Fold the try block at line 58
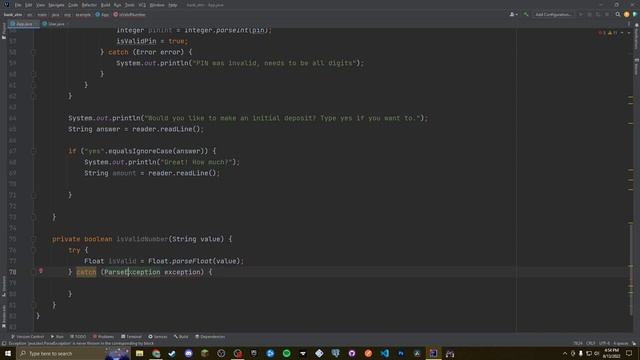Screen dimensions: 640x360 coord(34,52)
